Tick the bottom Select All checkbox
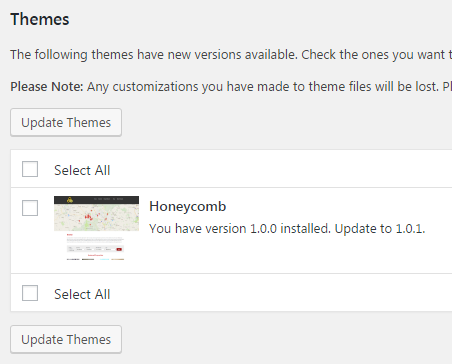Viewport: 452px width, 364px height. pyautogui.click(x=30, y=293)
